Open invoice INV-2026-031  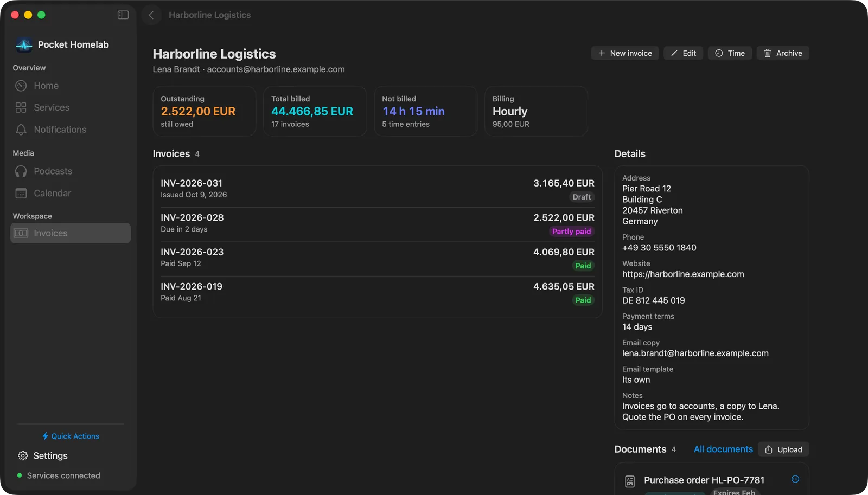pos(378,190)
